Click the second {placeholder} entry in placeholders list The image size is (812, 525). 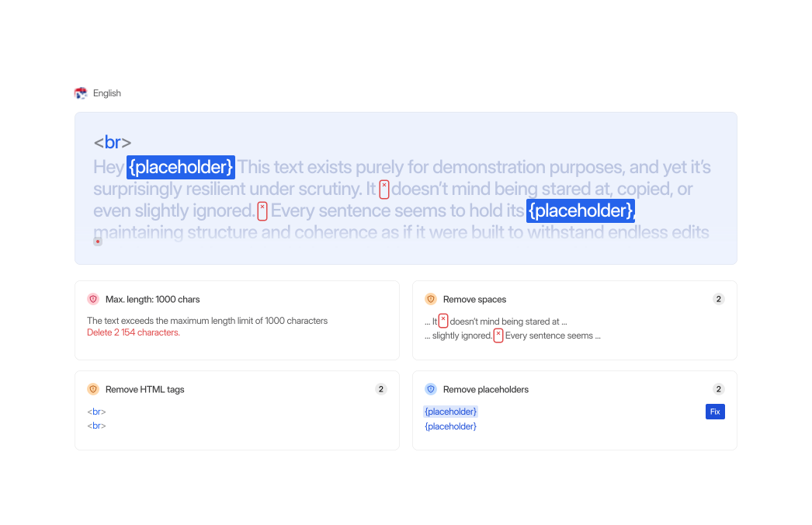click(x=450, y=426)
